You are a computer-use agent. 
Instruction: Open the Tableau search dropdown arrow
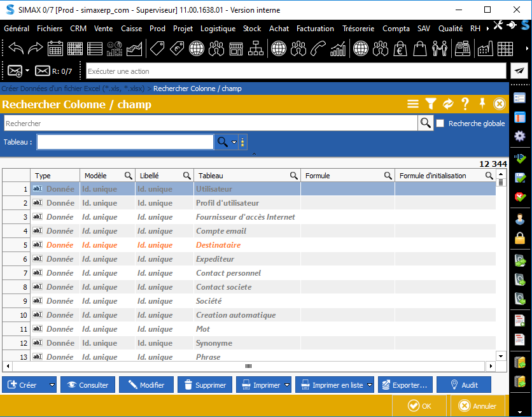pyautogui.click(x=234, y=142)
